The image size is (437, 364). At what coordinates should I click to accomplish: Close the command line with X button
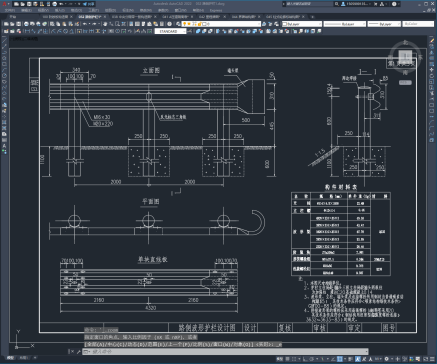(x=72, y=351)
